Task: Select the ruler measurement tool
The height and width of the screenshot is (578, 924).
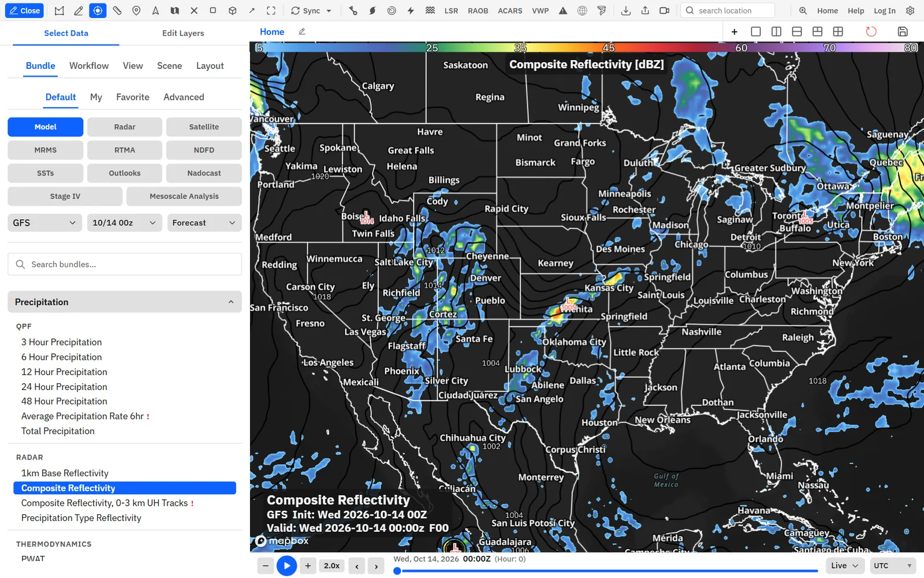Action: pos(117,10)
